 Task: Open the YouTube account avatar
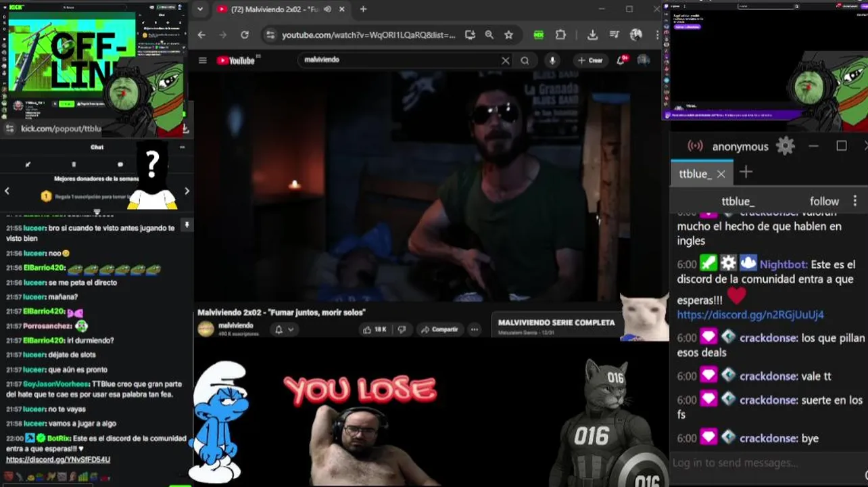click(x=644, y=60)
